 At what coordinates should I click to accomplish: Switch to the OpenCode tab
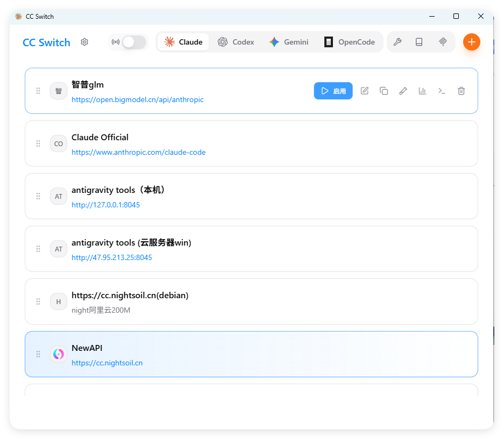pyautogui.click(x=350, y=42)
